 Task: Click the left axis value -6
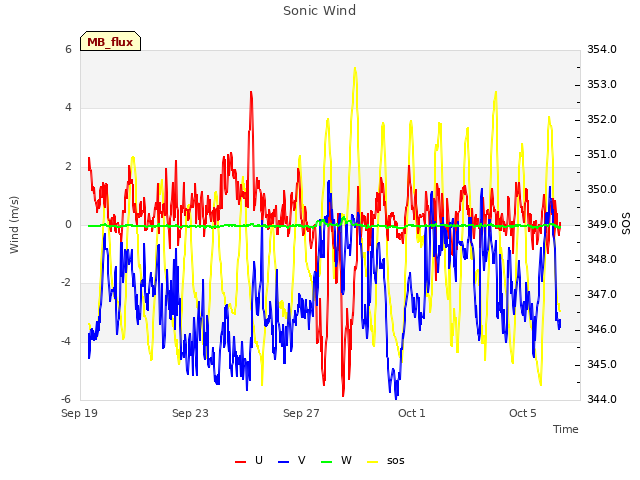pyautogui.click(x=66, y=399)
